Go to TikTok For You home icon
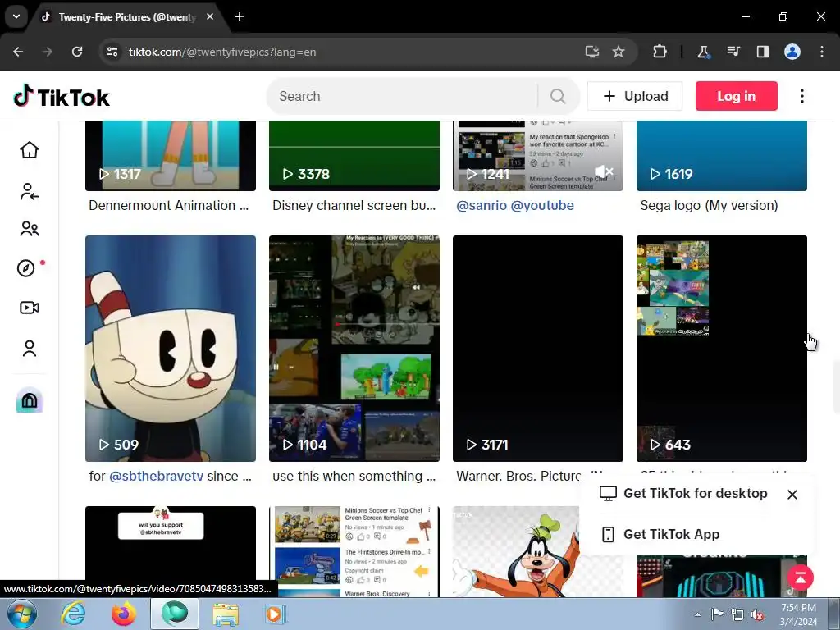 [x=30, y=150]
